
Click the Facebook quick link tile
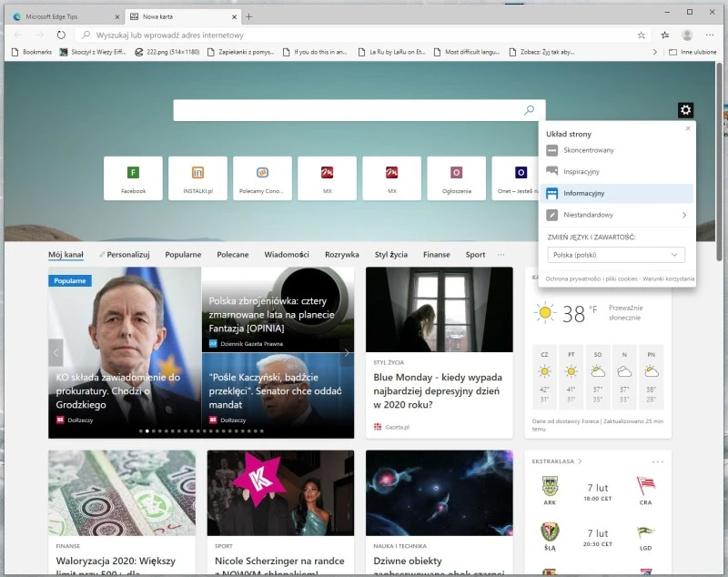133,178
